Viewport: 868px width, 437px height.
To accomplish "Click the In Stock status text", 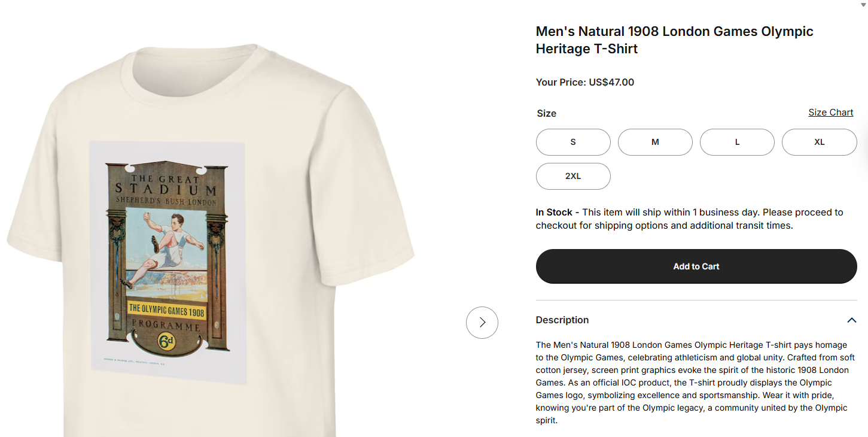I will 553,212.
